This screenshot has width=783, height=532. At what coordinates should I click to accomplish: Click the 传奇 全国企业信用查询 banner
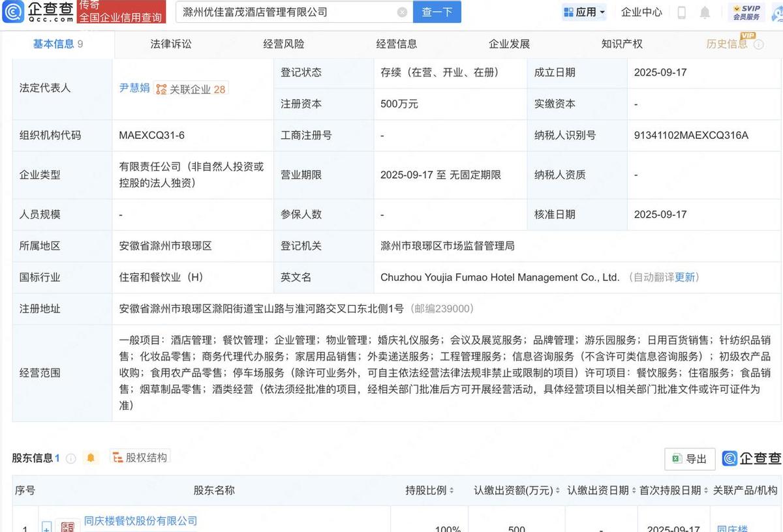[x=120, y=12]
